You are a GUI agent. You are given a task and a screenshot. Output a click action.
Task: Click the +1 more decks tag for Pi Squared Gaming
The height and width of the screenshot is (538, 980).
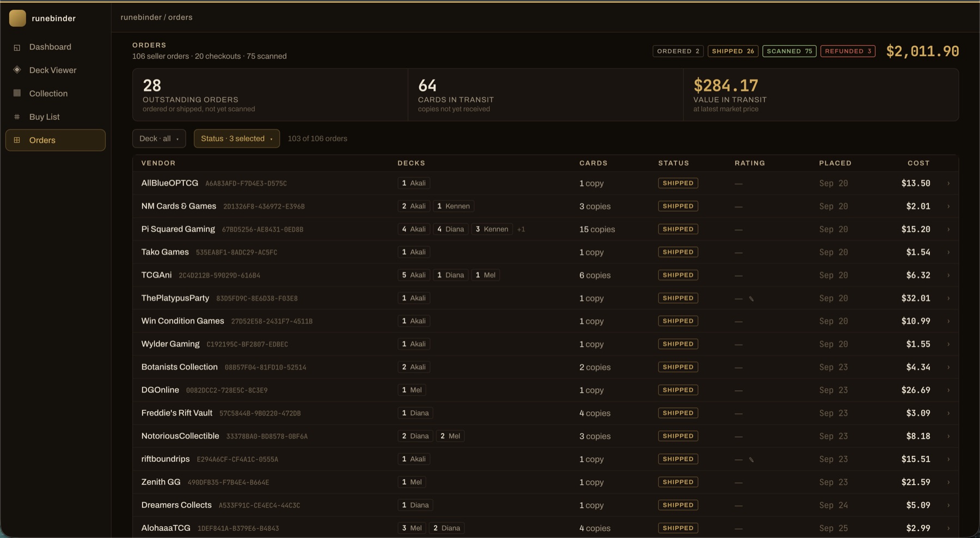coord(521,229)
